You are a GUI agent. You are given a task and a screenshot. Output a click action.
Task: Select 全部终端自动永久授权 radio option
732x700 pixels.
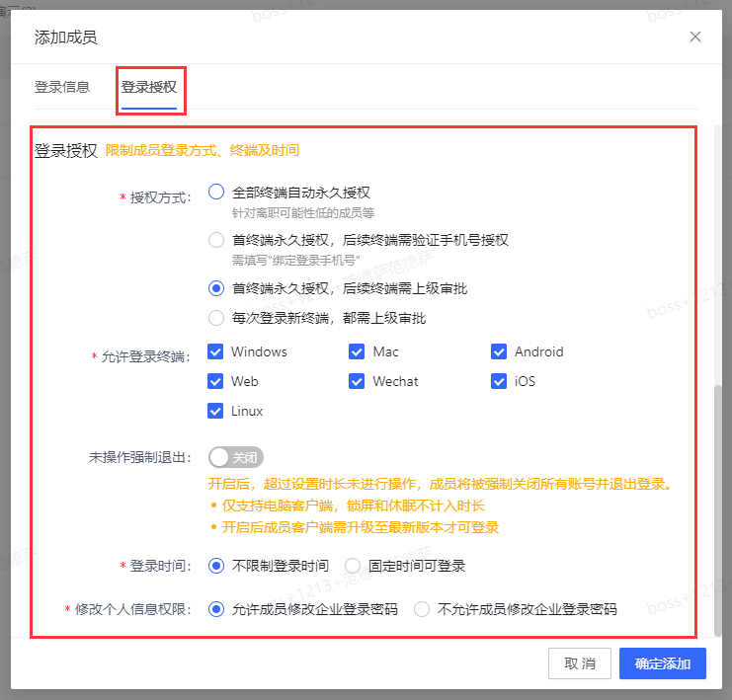(x=216, y=192)
